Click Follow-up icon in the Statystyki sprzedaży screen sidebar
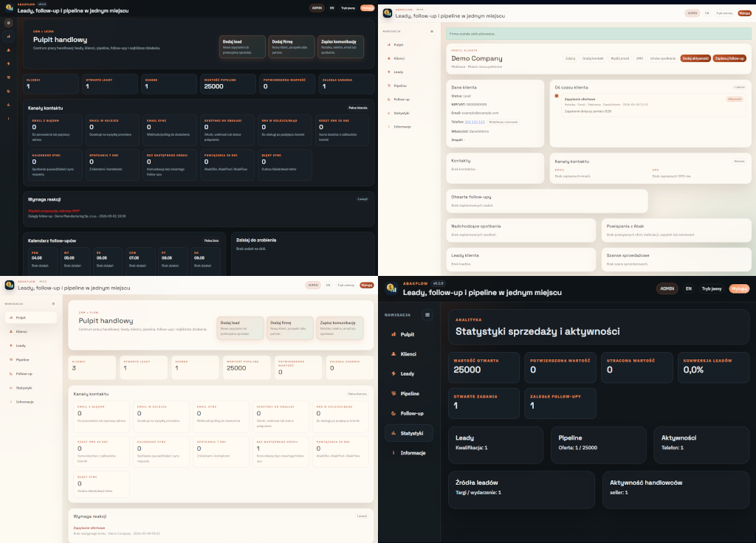756x543 pixels. pos(394,413)
